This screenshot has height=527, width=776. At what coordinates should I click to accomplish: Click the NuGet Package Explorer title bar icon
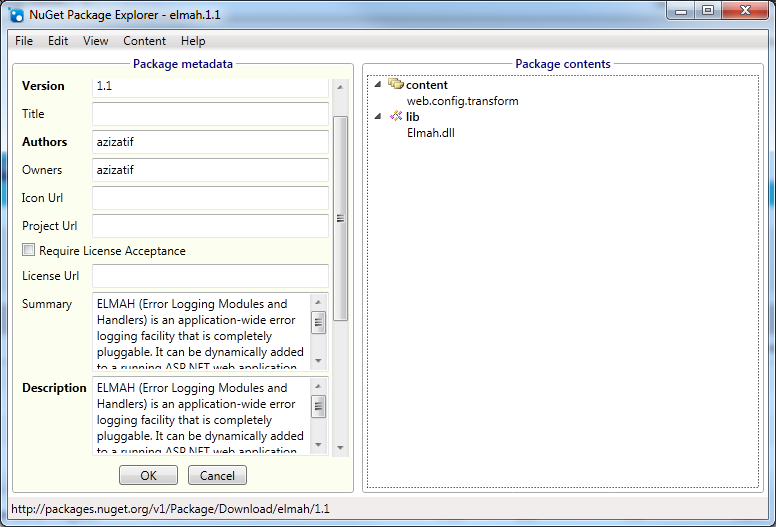pos(17,15)
